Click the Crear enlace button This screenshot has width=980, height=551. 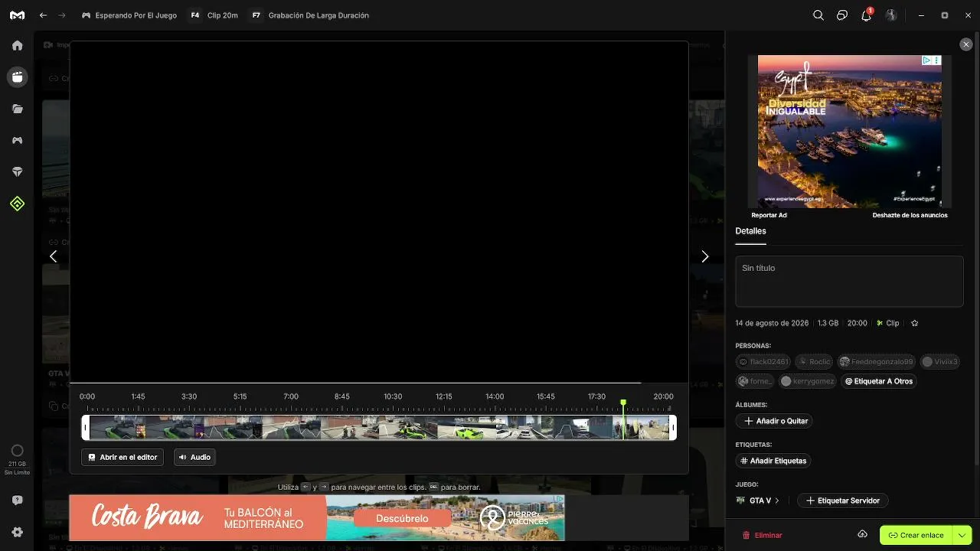(916, 535)
